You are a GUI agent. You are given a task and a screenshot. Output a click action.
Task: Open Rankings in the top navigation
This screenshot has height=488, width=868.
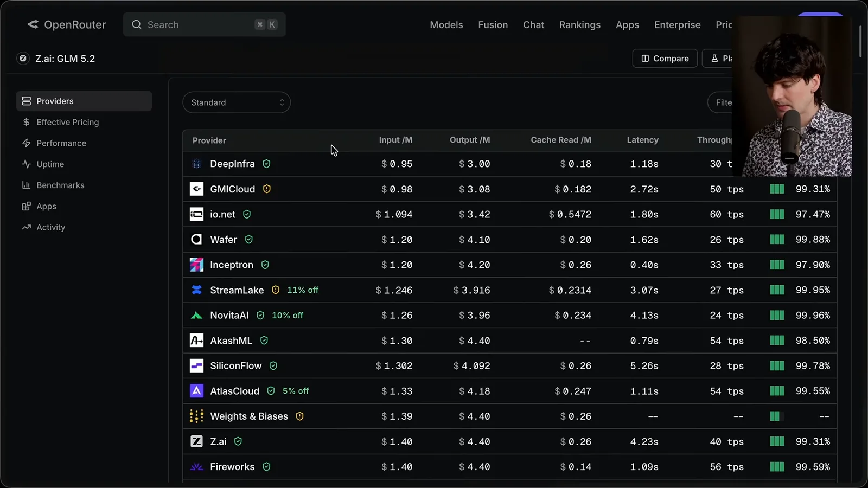580,25
